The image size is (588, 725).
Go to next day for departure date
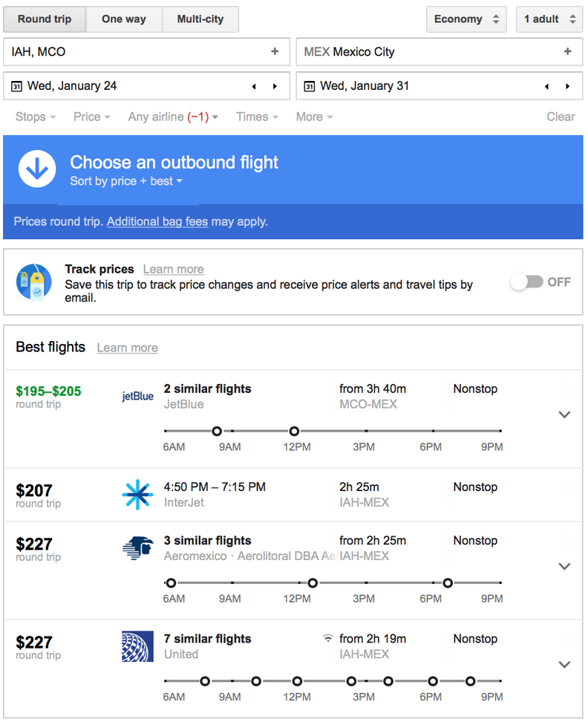point(275,86)
